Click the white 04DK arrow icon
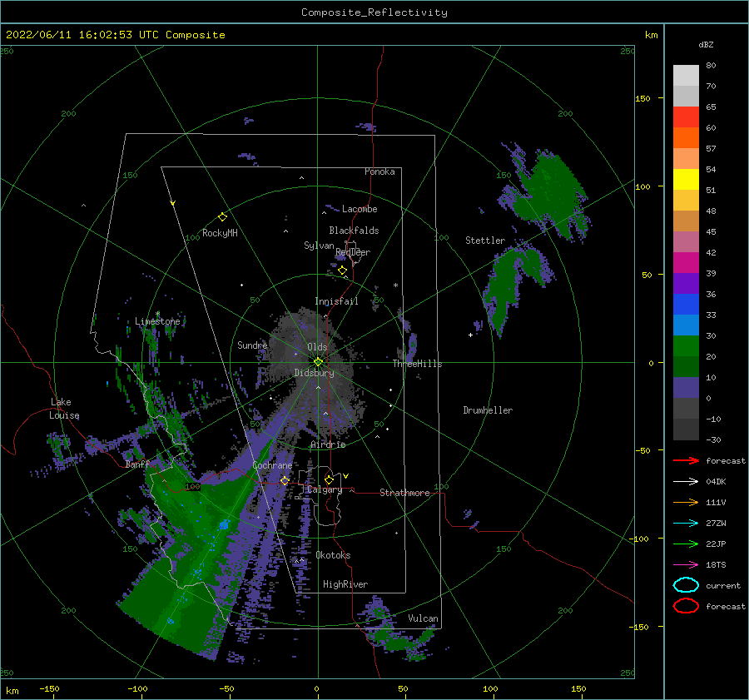Image resolution: width=749 pixels, height=700 pixels. click(x=686, y=482)
